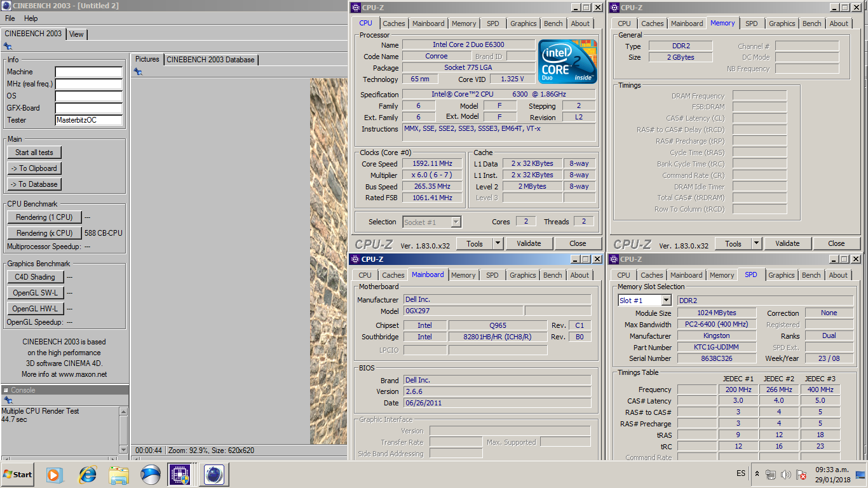The width and height of the screenshot is (868, 488).
Task: Click the Console panel header icon
Action: tap(5, 390)
